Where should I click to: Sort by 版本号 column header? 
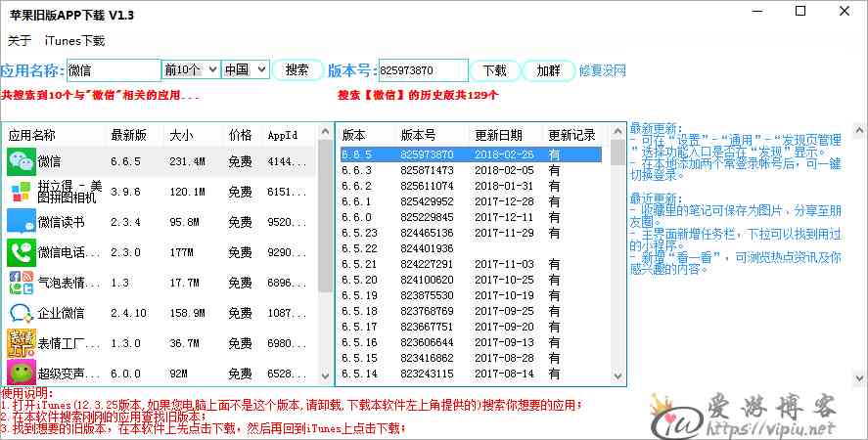coord(433,135)
